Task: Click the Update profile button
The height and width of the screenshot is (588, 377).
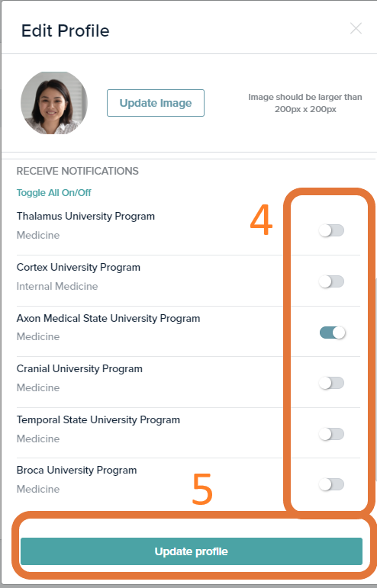Action: click(192, 551)
